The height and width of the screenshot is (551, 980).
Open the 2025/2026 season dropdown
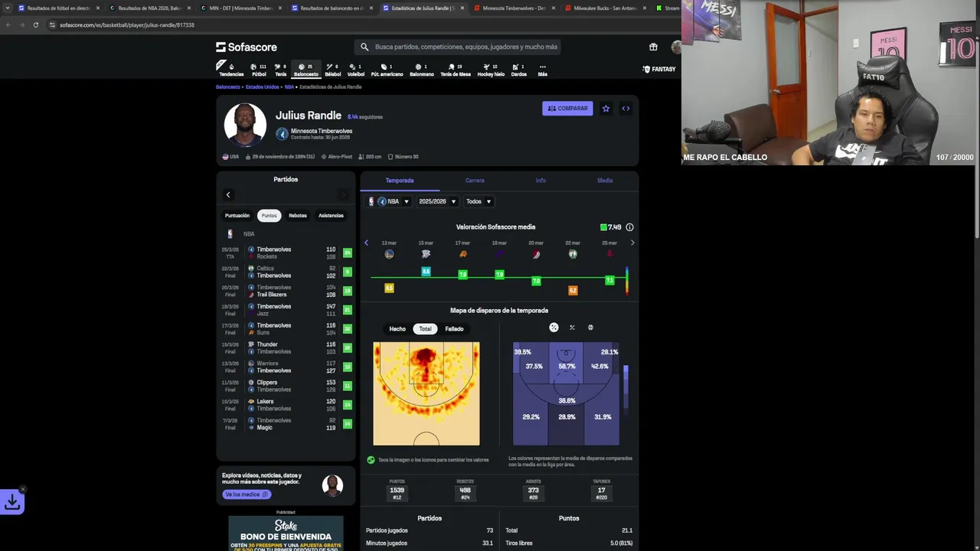(437, 201)
